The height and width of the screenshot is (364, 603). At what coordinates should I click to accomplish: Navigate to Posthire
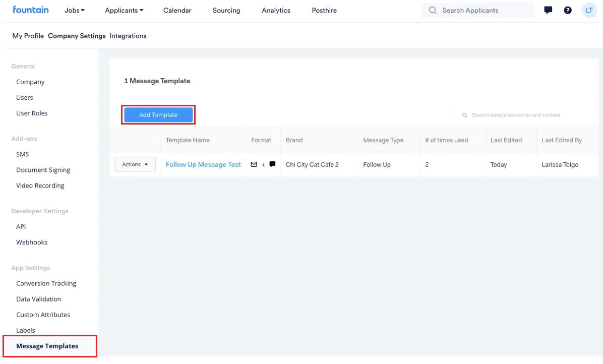324,11
